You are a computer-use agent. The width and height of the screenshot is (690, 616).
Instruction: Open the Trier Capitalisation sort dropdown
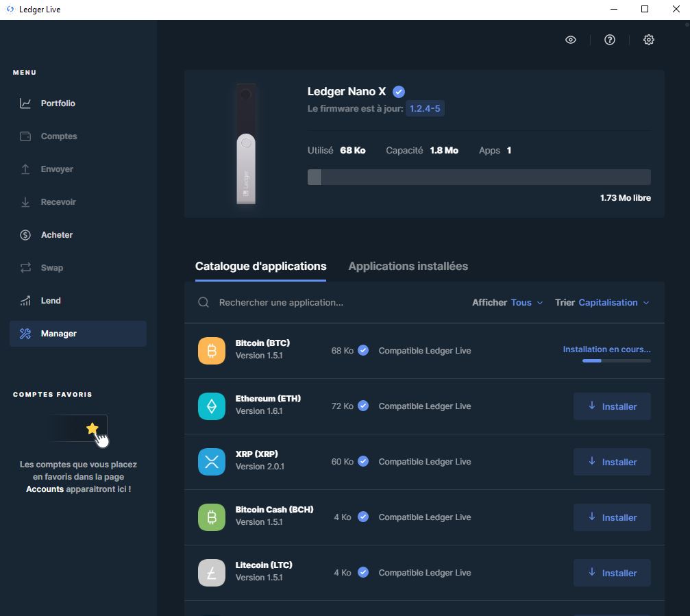602,303
